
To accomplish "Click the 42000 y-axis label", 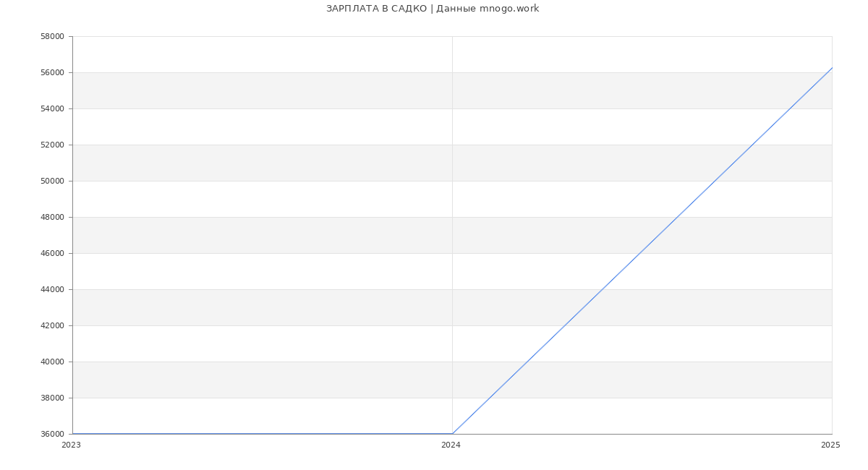I will click(52, 325).
